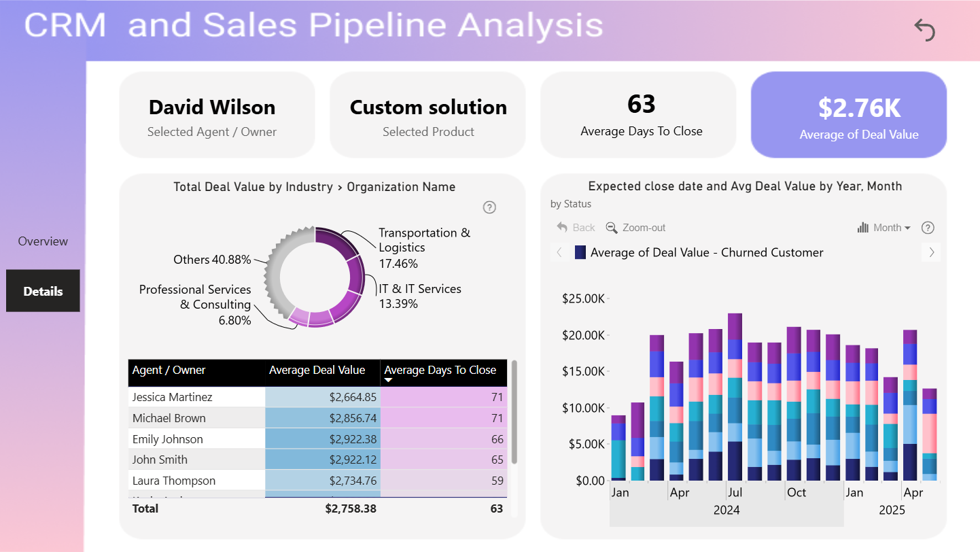Click legend's right chevron arrow
The image size is (980, 552).
[931, 252]
